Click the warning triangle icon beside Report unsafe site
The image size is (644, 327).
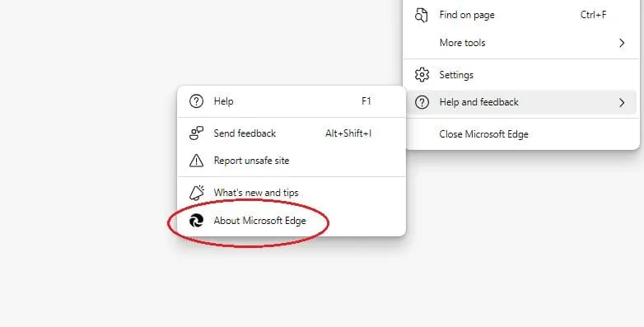pyautogui.click(x=196, y=161)
